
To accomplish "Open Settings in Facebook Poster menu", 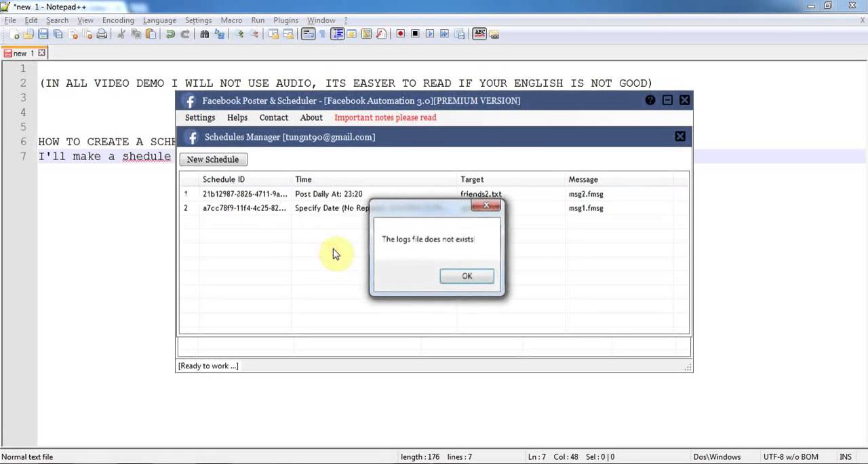I will (200, 117).
